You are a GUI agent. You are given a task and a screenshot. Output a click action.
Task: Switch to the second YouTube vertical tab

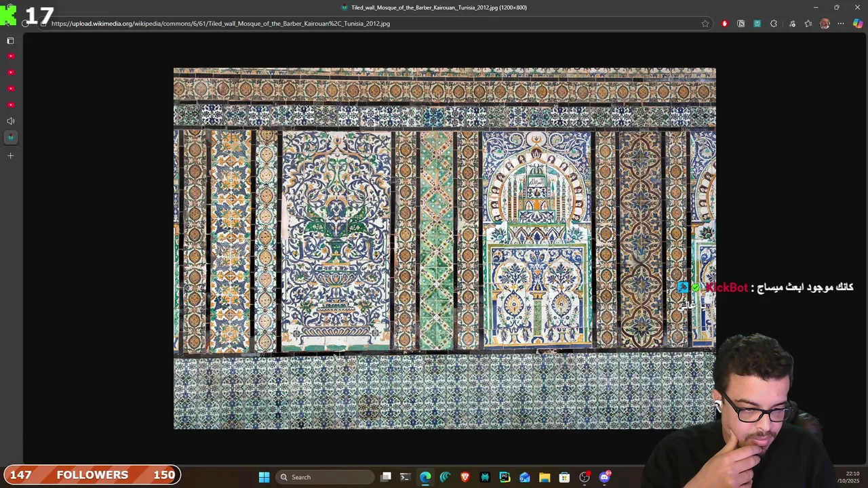10,73
